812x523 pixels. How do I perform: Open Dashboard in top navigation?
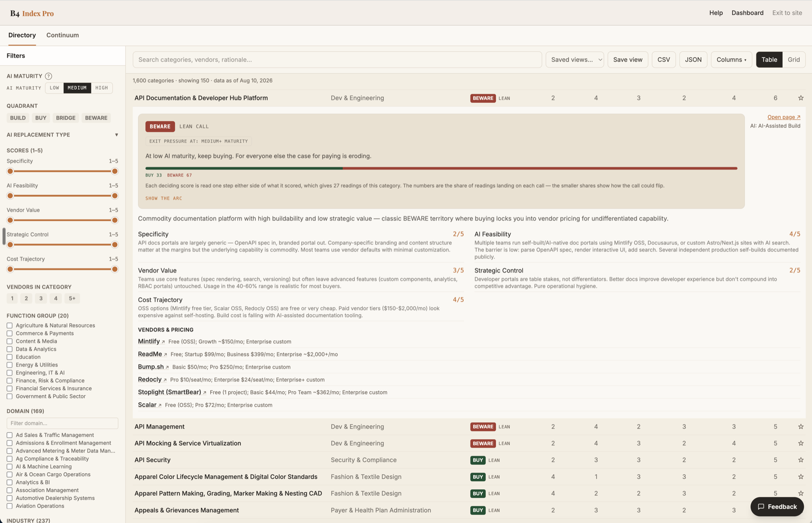[x=747, y=13]
